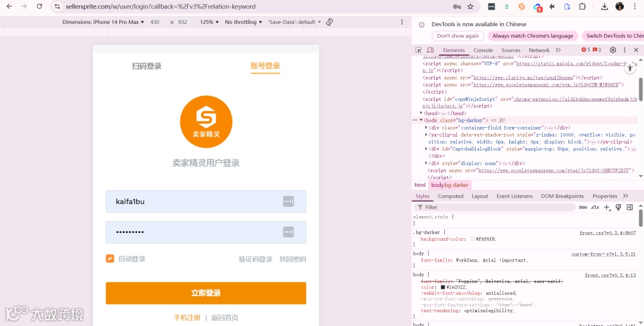
Task: Open the DevTools customize three-dot menu
Action: click(625, 50)
